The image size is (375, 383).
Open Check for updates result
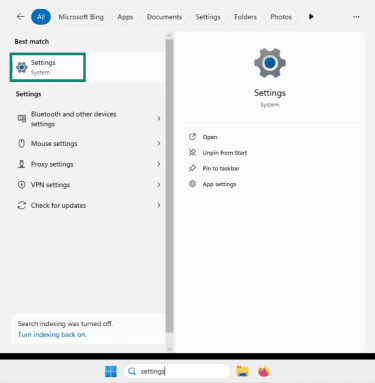[x=88, y=206]
